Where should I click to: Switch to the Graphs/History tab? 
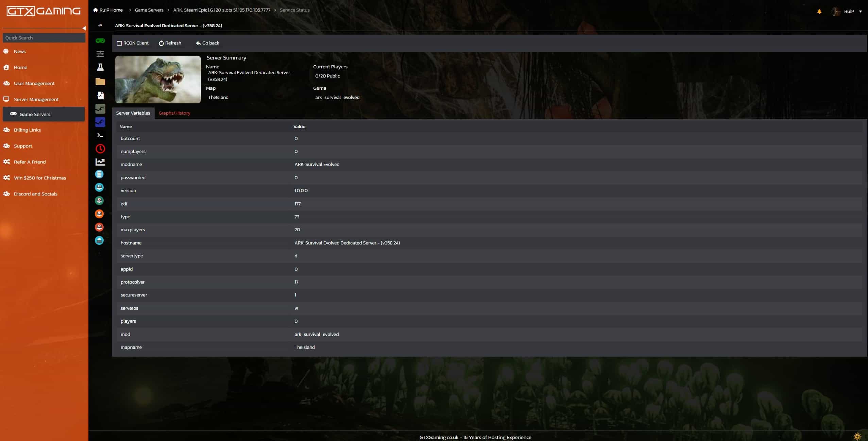tap(174, 113)
